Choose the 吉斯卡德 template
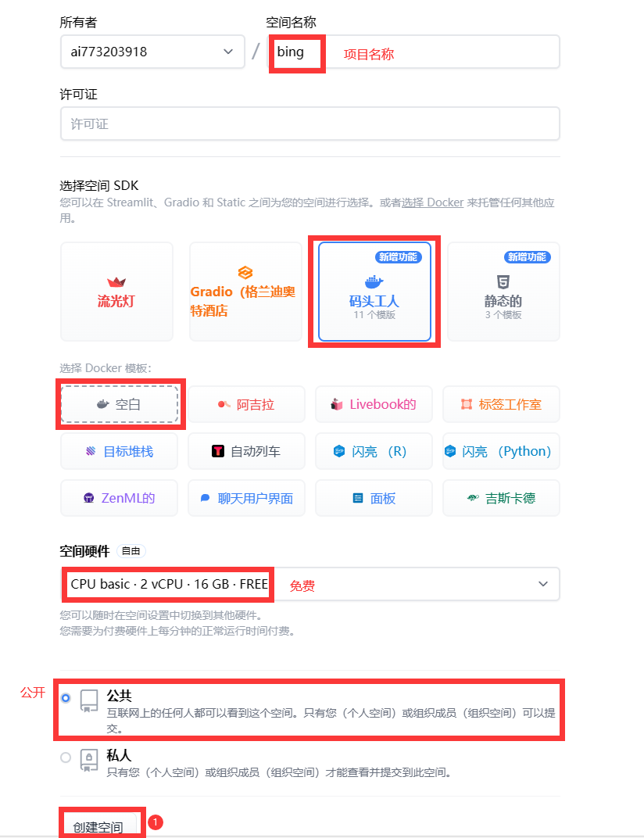 tap(501, 498)
